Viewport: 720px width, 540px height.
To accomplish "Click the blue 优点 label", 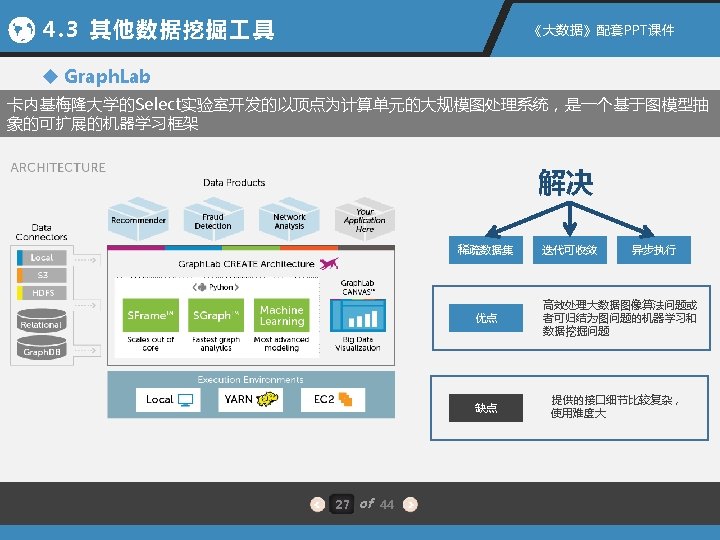I will click(486, 318).
